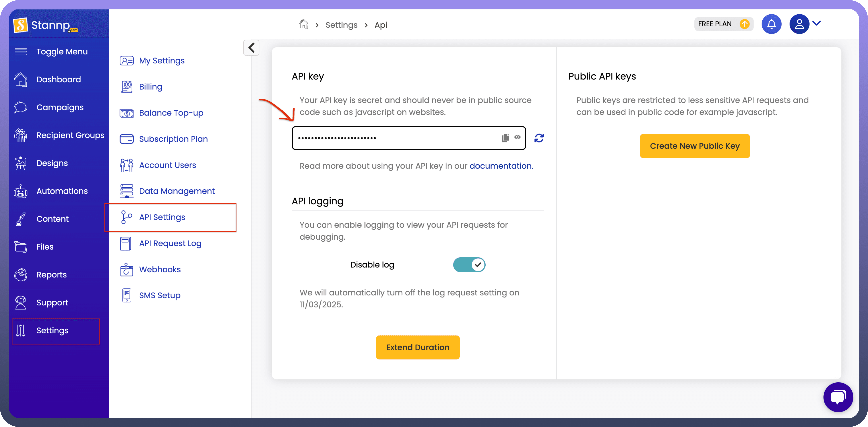Copy the API key with clipboard icon
This screenshot has width=868, height=427.
click(505, 138)
